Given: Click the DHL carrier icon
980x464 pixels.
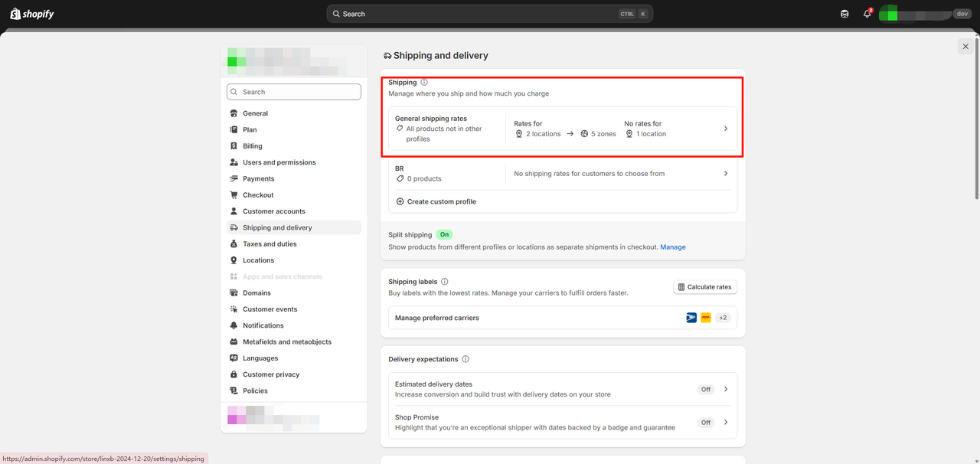Looking at the screenshot, I should (x=706, y=318).
